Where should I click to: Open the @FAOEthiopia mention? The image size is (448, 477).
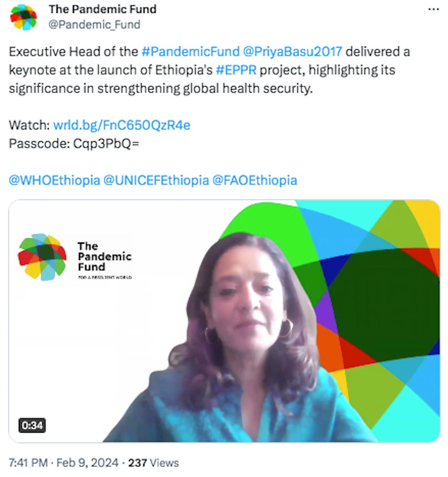pos(255,180)
